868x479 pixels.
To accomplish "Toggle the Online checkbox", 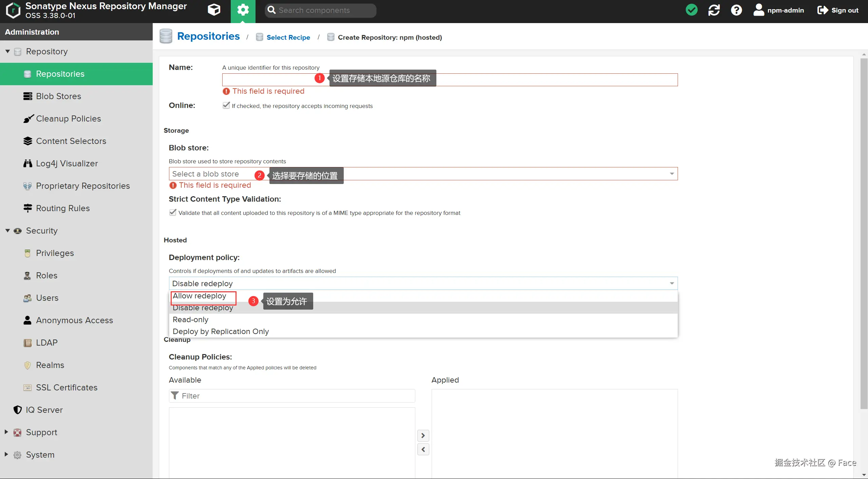I will click(226, 106).
